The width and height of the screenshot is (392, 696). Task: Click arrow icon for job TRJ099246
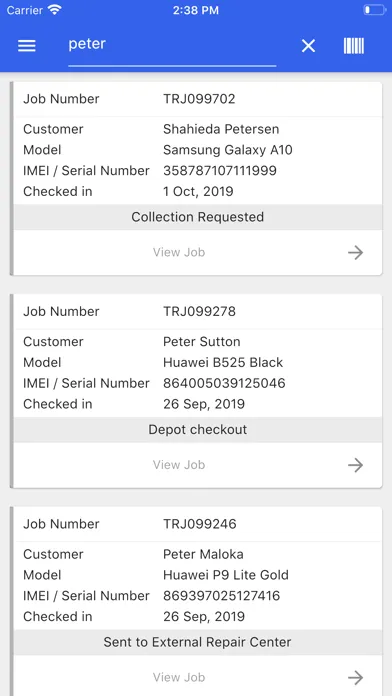coord(355,678)
